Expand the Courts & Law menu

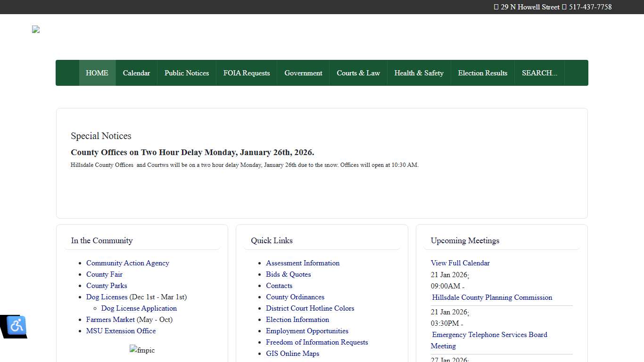(358, 73)
